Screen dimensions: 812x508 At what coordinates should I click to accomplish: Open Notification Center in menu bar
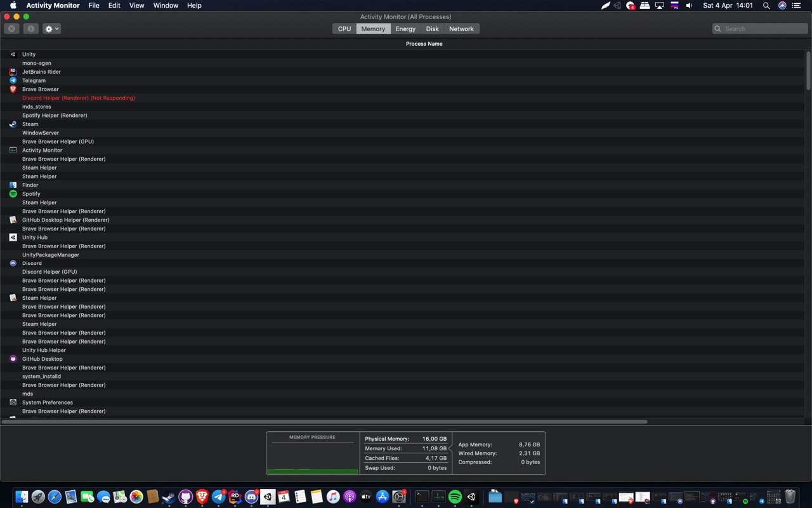[x=797, y=5]
